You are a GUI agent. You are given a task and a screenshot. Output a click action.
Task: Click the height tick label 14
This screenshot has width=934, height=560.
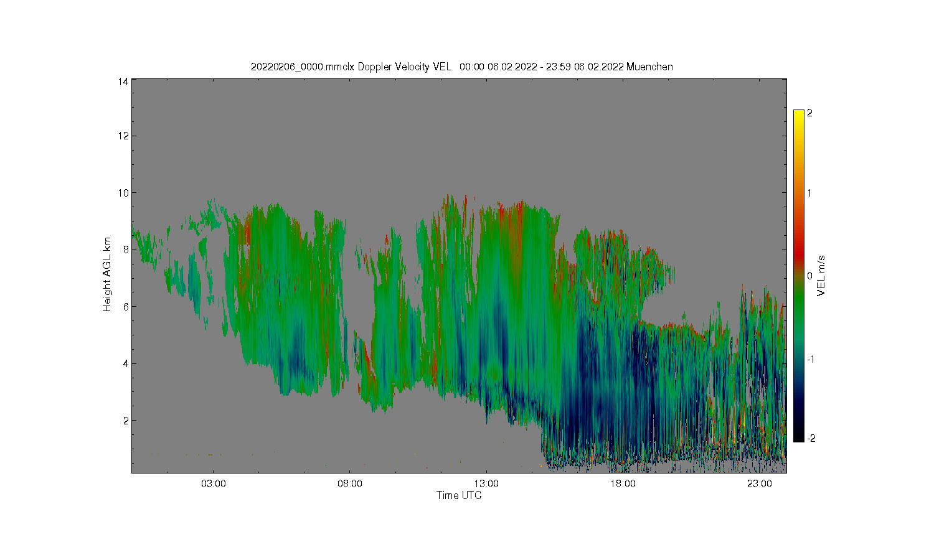point(123,82)
